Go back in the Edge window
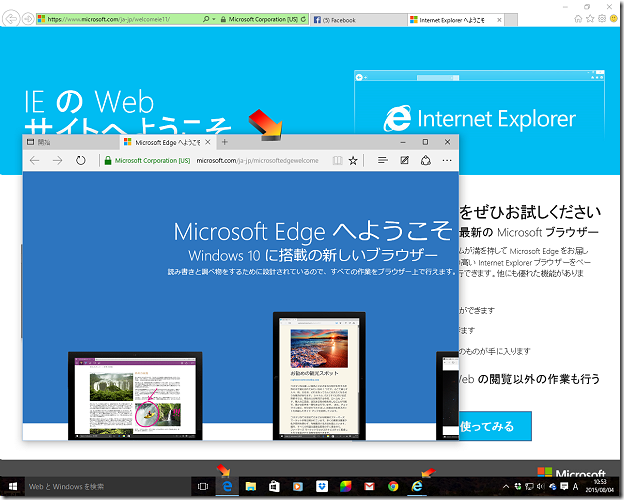Image resolution: width=624 pixels, height=500 pixels. pyautogui.click(x=35, y=160)
